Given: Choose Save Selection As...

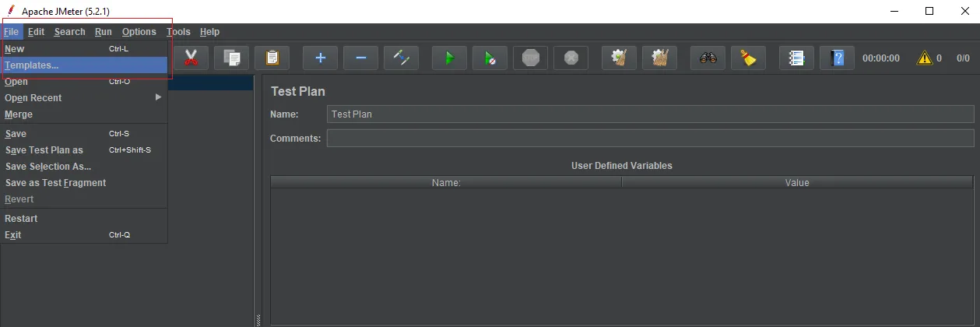Looking at the screenshot, I should 84,166.
